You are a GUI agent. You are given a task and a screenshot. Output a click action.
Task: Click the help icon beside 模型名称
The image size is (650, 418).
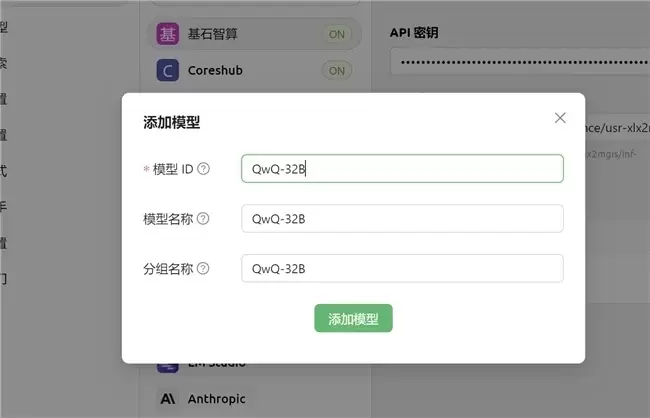click(204, 218)
